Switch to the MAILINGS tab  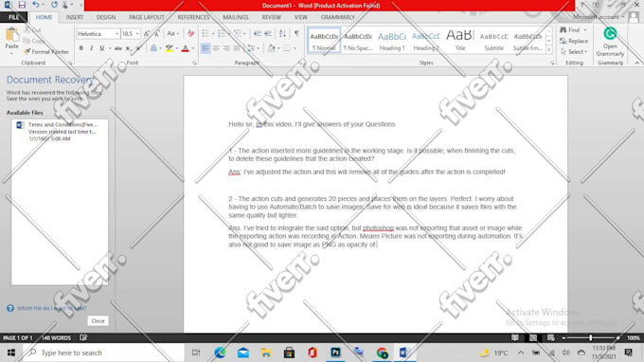pos(236,17)
